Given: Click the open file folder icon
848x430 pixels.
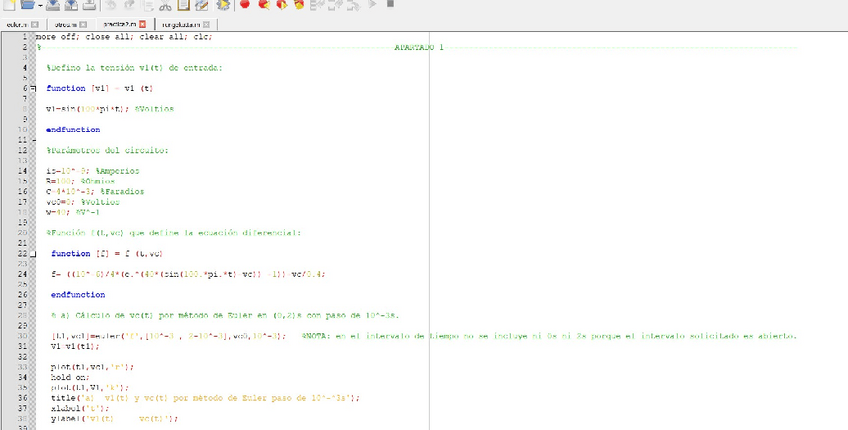Looking at the screenshot, I should (x=28, y=5).
